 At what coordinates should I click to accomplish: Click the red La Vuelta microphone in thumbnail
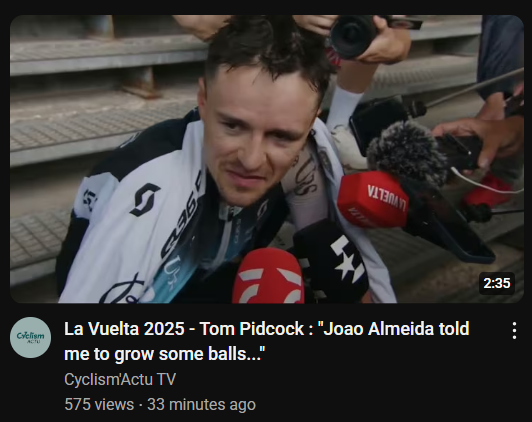pyautogui.click(x=373, y=199)
